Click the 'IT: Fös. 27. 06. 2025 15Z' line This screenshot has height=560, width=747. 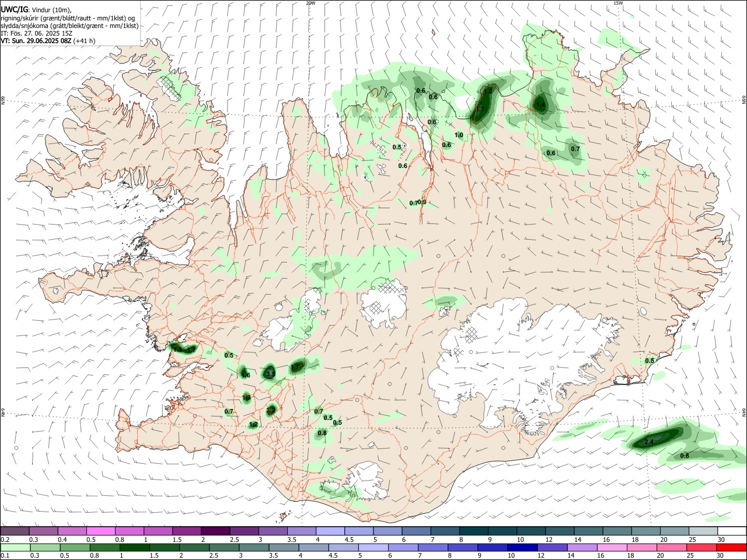36,33
